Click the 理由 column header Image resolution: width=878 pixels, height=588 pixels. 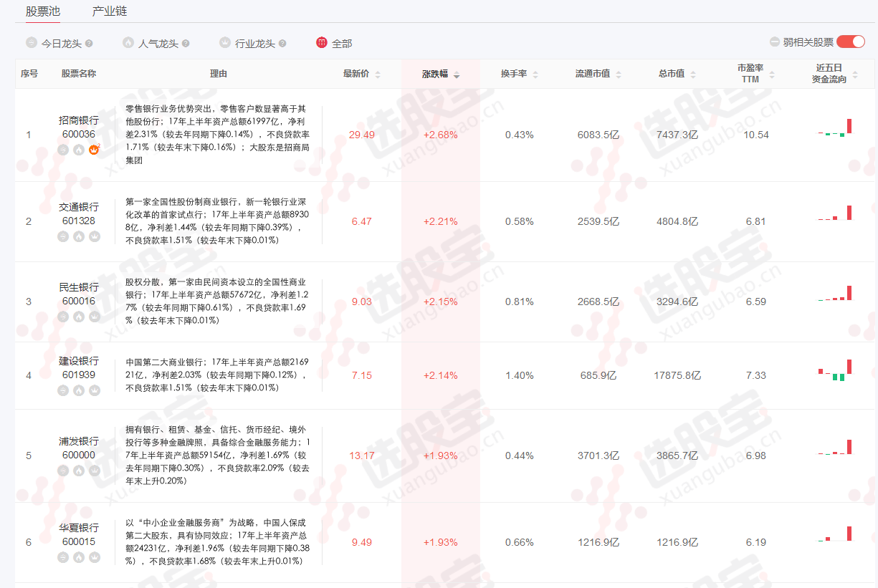(218, 74)
